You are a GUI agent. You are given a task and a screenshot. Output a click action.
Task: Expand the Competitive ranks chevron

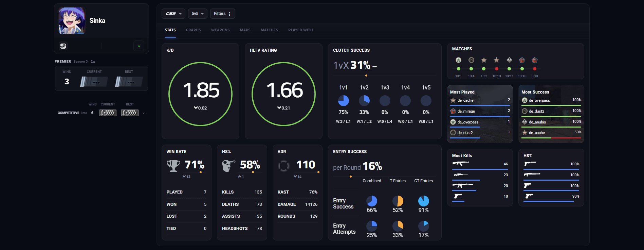pos(144,113)
